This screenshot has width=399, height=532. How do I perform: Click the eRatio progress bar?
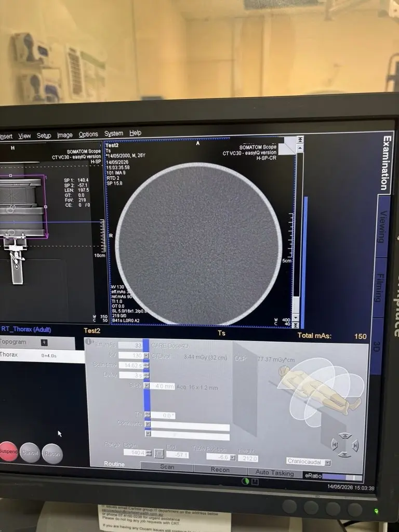point(342,477)
